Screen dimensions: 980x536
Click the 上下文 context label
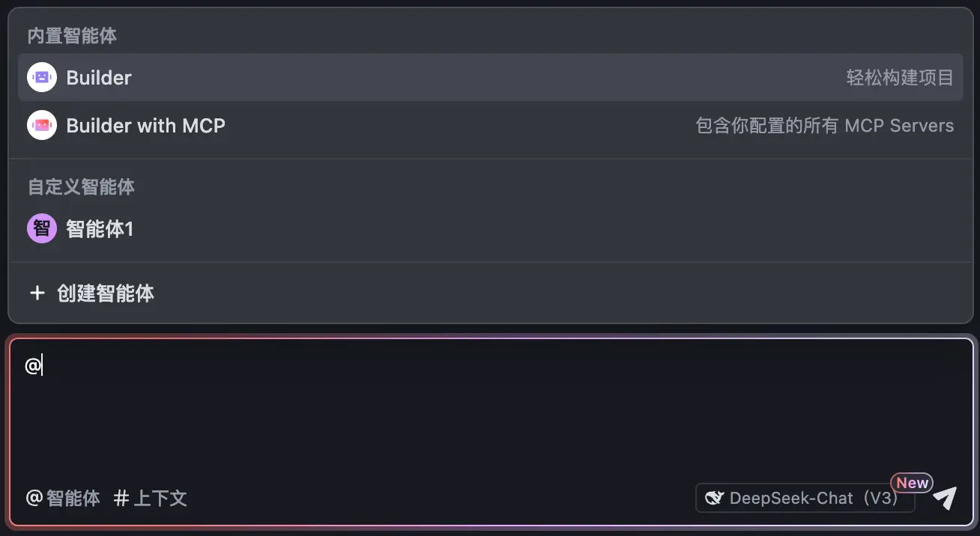160,499
